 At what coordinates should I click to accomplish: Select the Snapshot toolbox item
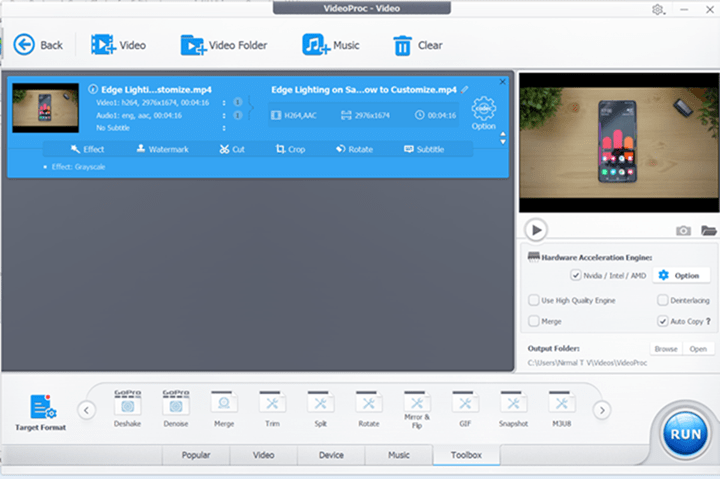coord(513,409)
